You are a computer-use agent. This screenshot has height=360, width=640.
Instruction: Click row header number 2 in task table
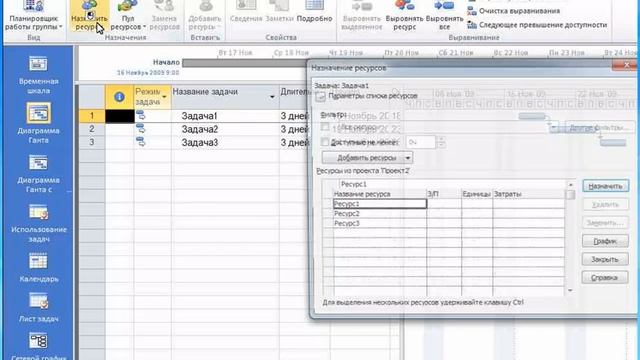point(92,129)
